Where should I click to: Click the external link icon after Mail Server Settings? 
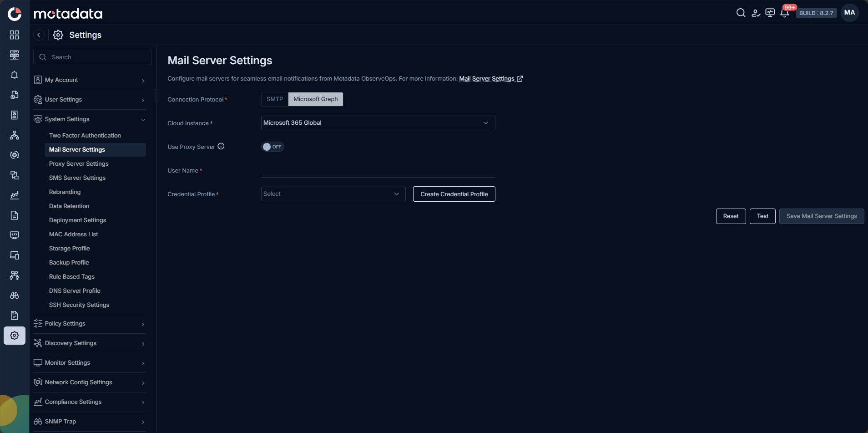(x=520, y=79)
